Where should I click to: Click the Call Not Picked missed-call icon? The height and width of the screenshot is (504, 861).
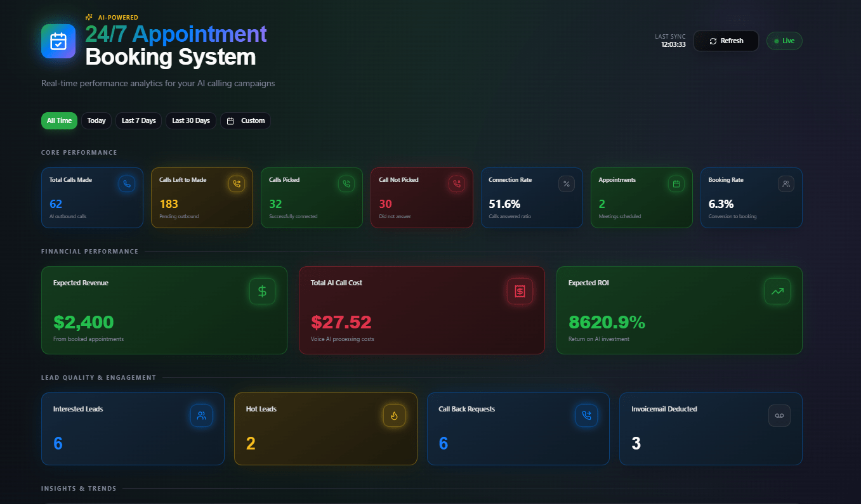456,184
